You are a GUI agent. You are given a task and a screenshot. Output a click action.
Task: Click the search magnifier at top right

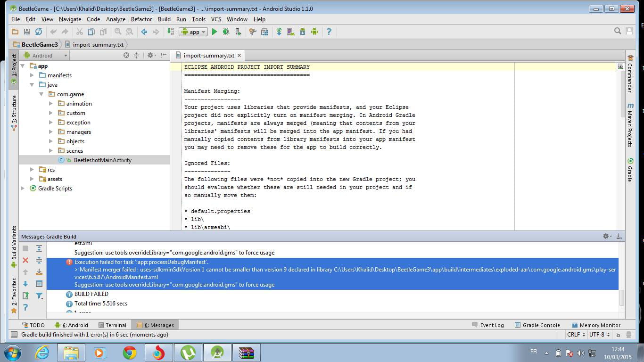(x=618, y=31)
